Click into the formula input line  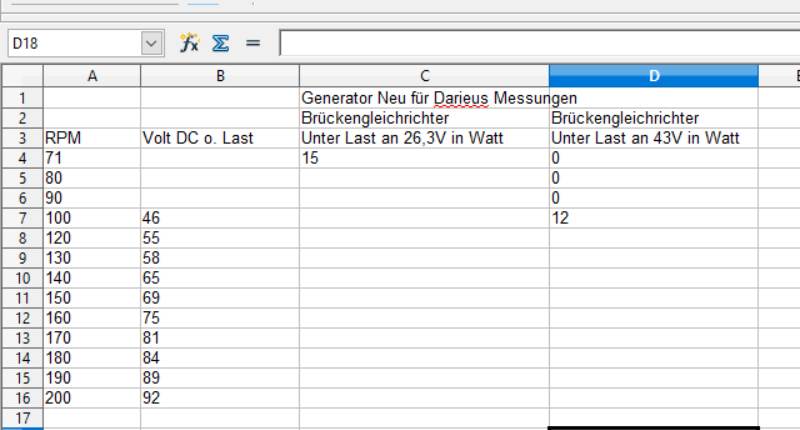pos(538,43)
